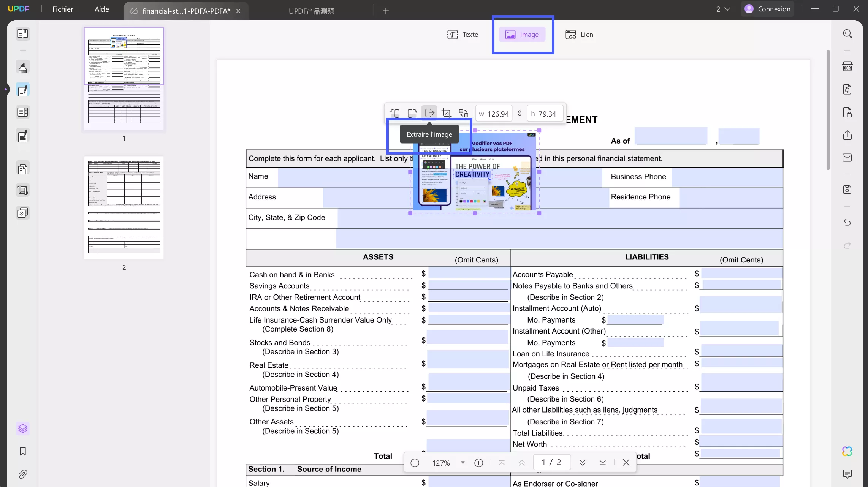Open the attachments paperclip icon
868x487 pixels.
23,474
